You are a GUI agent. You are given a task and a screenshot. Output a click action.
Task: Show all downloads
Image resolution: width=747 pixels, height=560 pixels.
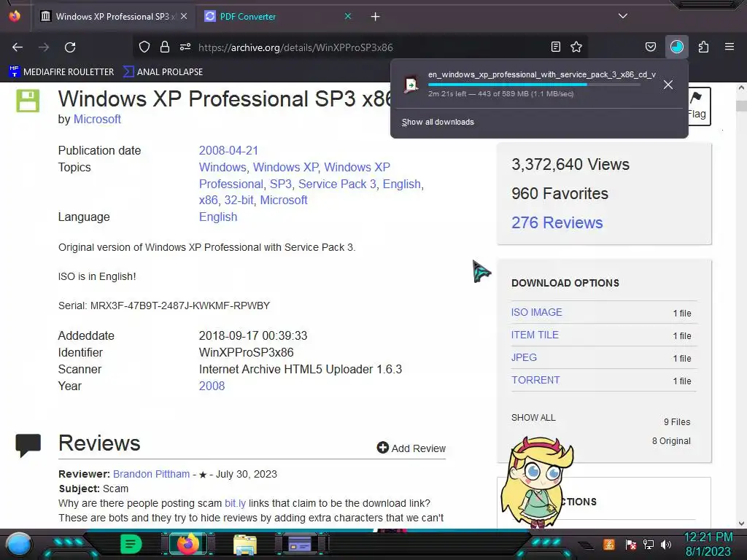coord(438,122)
